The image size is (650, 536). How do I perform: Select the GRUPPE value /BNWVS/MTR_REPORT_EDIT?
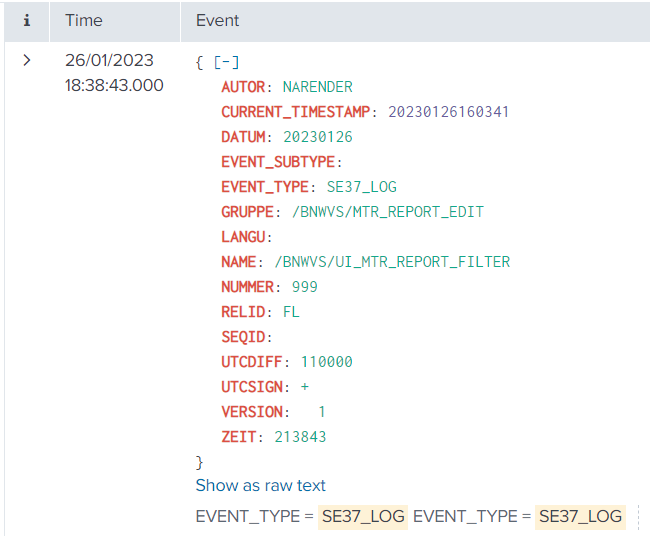(x=387, y=212)
